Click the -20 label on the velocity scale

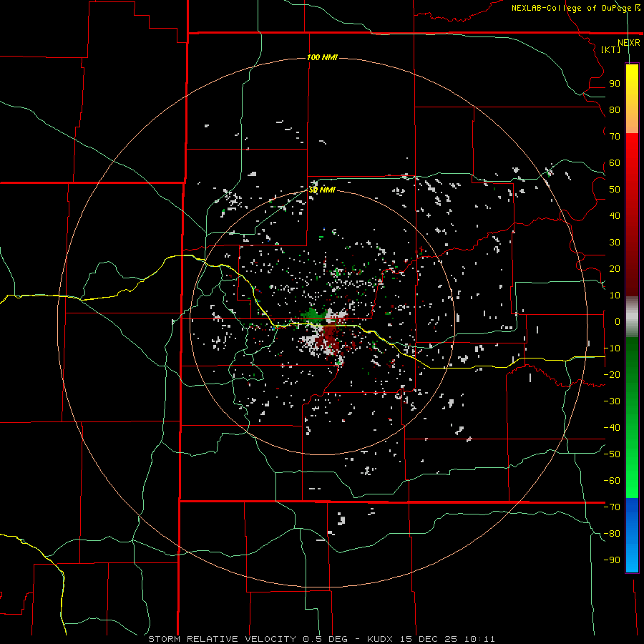(x=612, y=374)
